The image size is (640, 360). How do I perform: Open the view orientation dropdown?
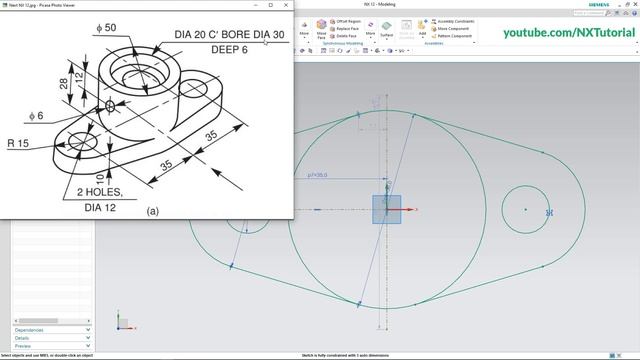pos(367,51)
